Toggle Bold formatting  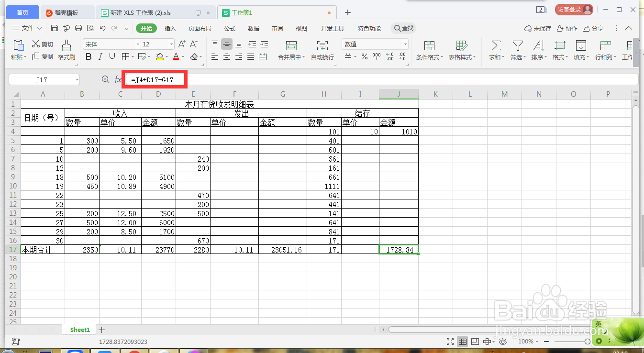pyautogui.click(x=89, y=57)
